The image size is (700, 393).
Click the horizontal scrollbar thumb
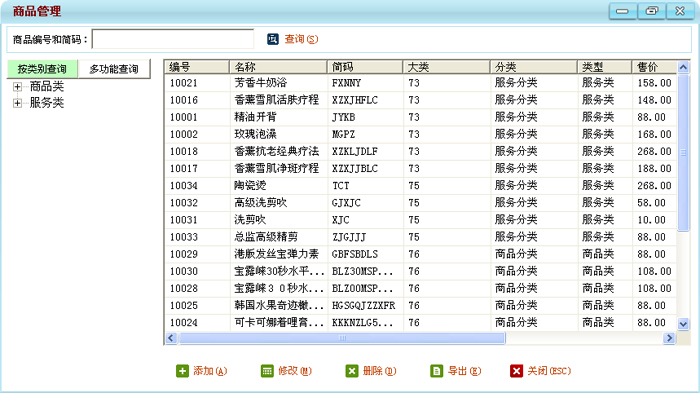coord(342,338)
